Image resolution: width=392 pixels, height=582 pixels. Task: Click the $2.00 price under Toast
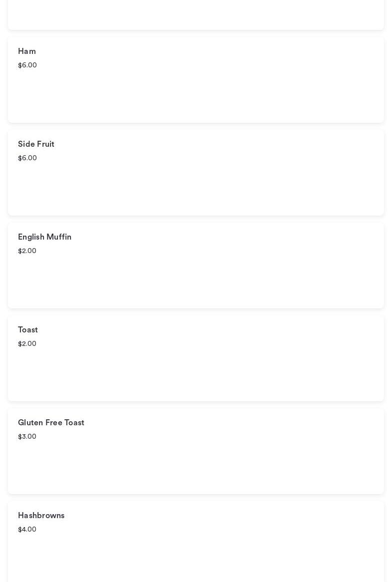click(x=27, y=344)
